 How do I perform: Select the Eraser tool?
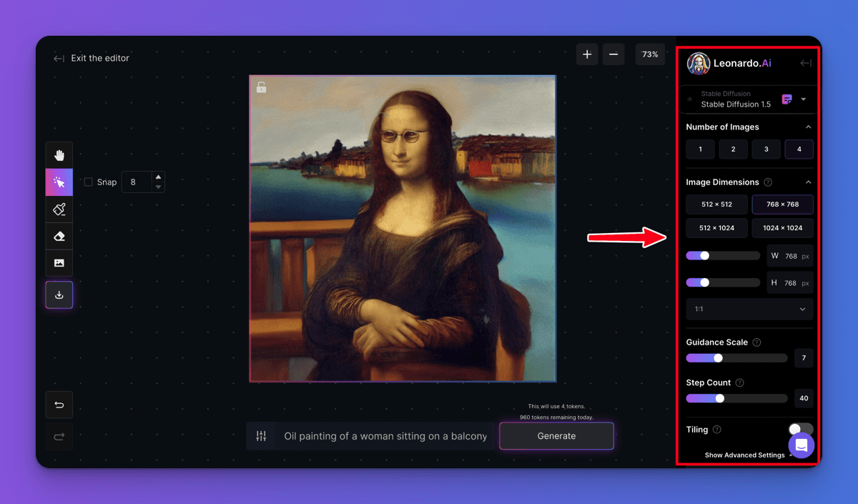pos(59,237)
